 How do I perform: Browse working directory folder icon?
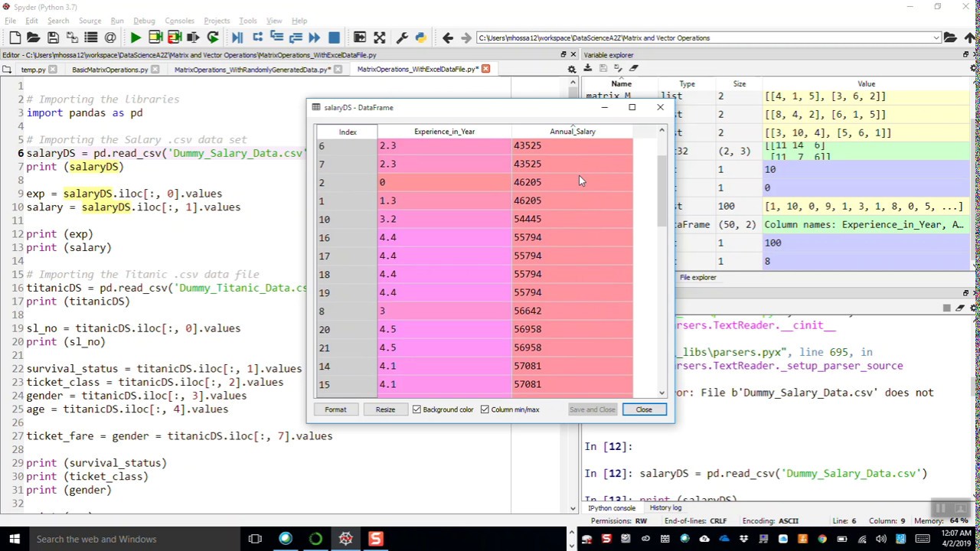950,37
